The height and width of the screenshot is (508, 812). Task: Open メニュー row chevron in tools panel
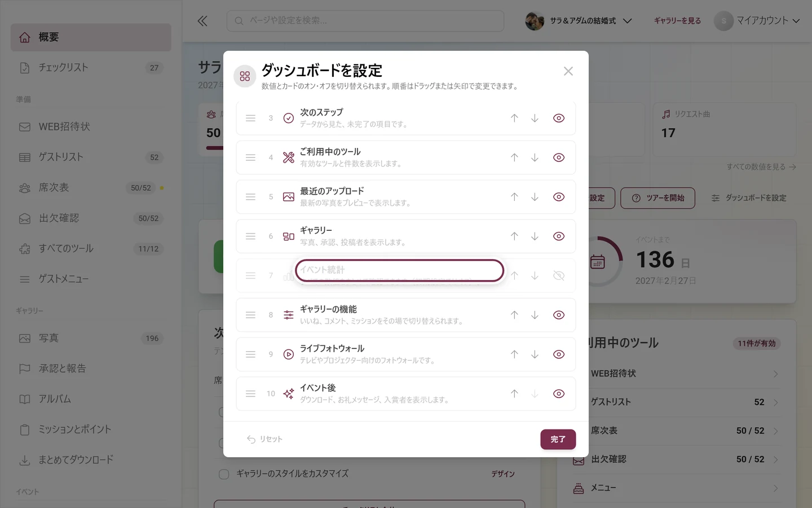click(x=776, y=488)
